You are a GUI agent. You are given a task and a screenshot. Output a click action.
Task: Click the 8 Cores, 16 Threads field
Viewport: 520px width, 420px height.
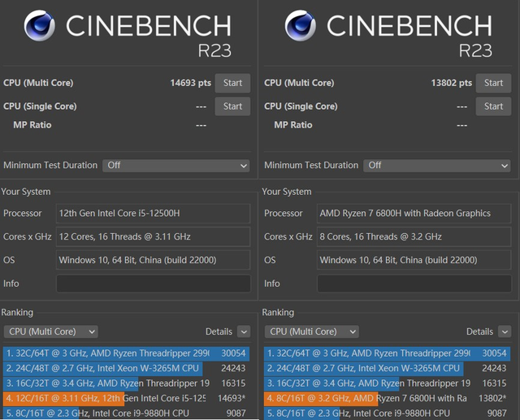414,236
